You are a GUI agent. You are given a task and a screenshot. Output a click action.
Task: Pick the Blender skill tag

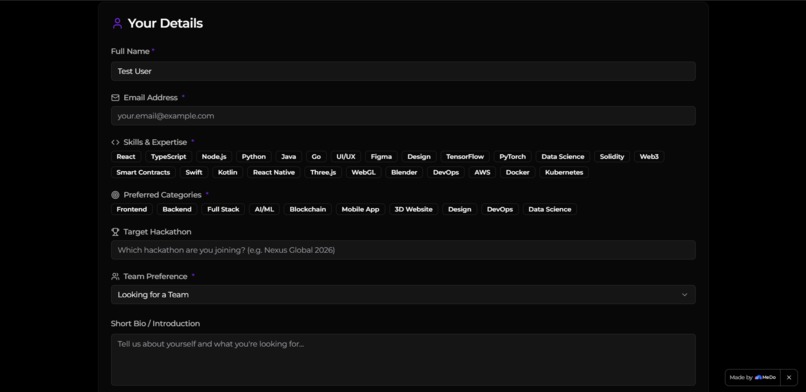click(x=404, y=173)
